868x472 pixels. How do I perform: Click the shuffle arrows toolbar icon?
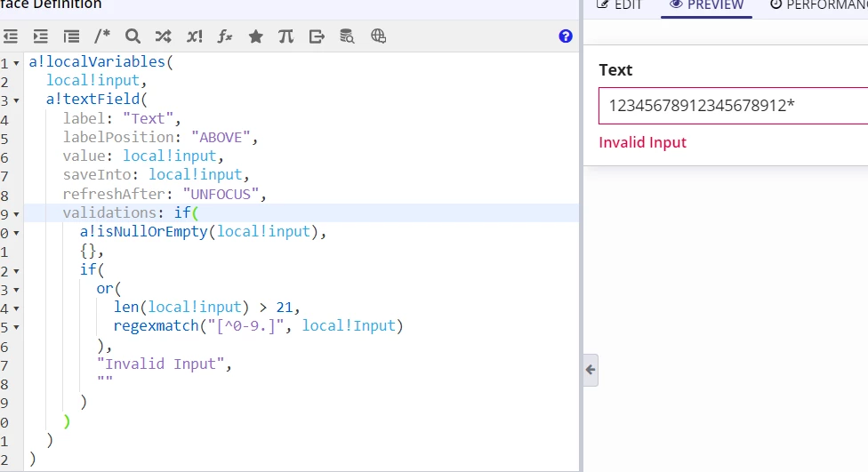click(163, 36)
